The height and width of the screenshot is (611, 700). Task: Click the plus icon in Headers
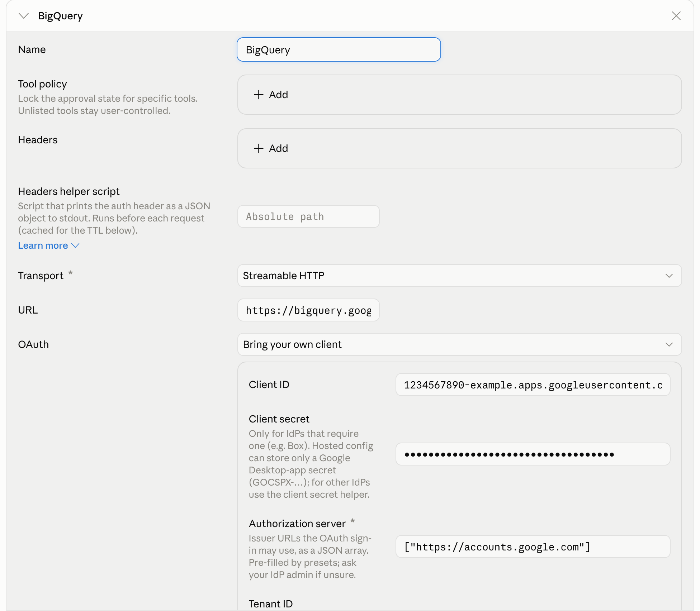point(259,148)
